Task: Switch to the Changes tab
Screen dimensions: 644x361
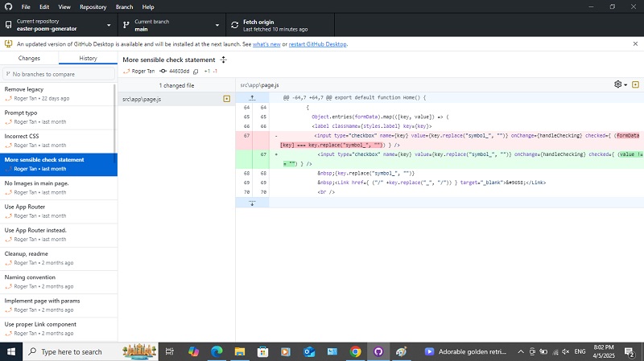Action: pos(29,58)
